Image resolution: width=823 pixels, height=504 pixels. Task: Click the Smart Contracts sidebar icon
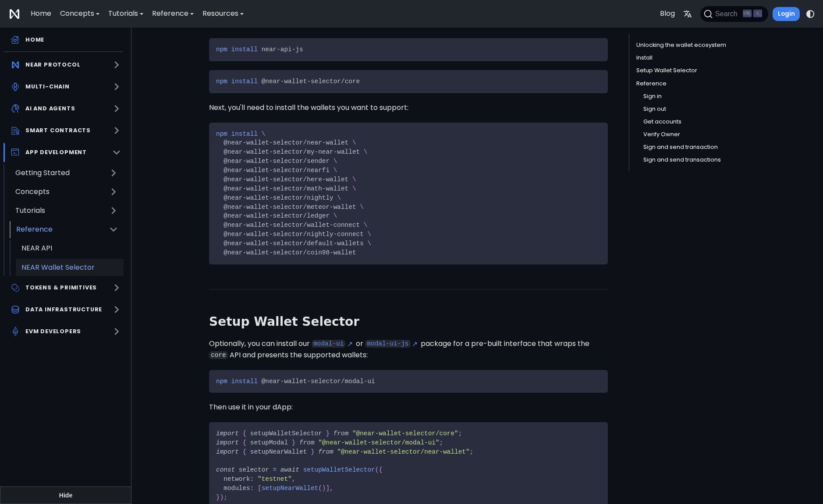15,130
